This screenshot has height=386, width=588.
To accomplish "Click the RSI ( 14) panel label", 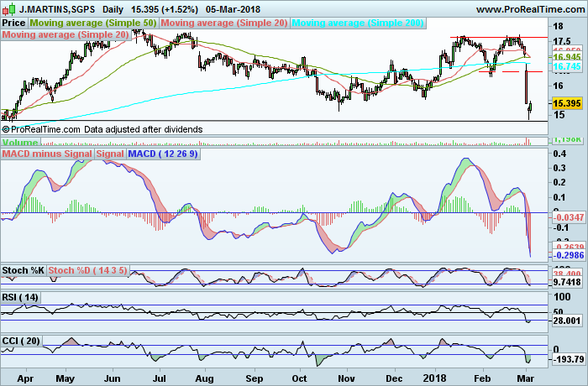I will tap(20, 298).
